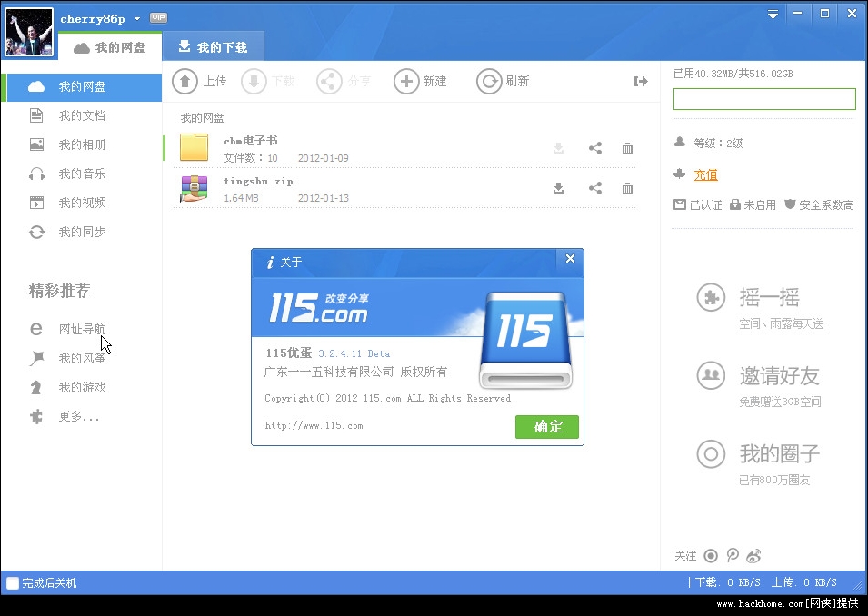This screenshot has width=868, height=616.
Task: Click the 上传 upload toolbar icon
Action: point(185,82)
